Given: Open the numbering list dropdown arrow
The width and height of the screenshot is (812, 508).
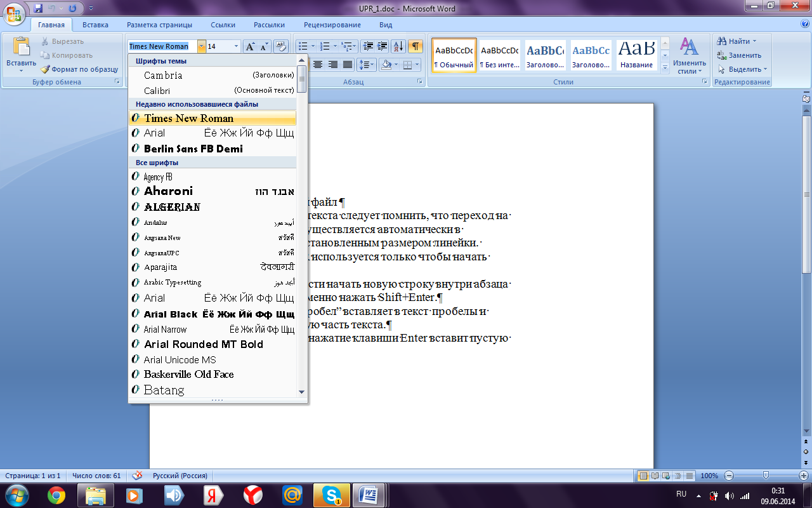Looking at the screenshot, I should 334,46.
